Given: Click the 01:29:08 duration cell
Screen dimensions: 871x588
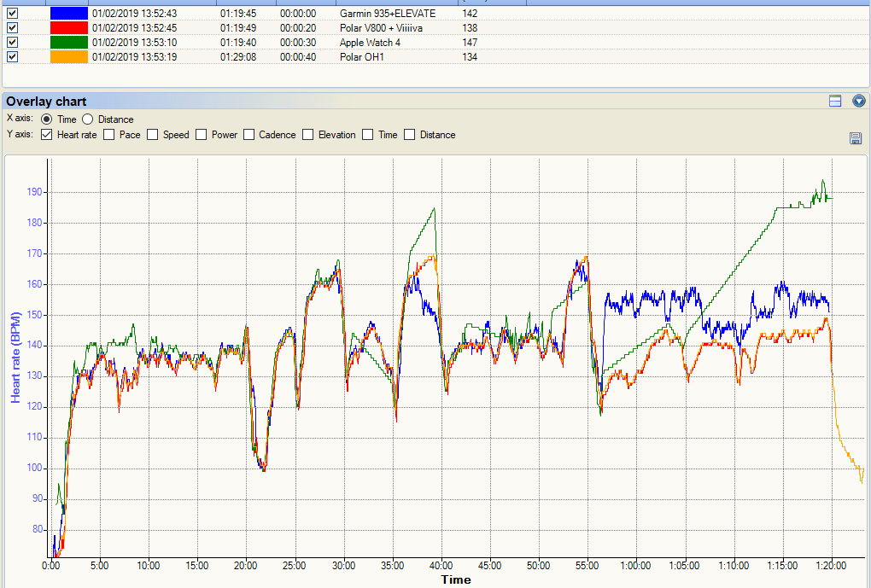Looking at the screenshot, I should (x=238, y=56).
